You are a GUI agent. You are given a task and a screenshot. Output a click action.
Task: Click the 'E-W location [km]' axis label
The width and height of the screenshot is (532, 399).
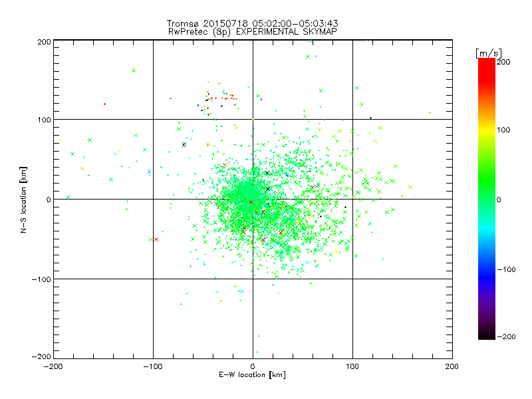252,374
